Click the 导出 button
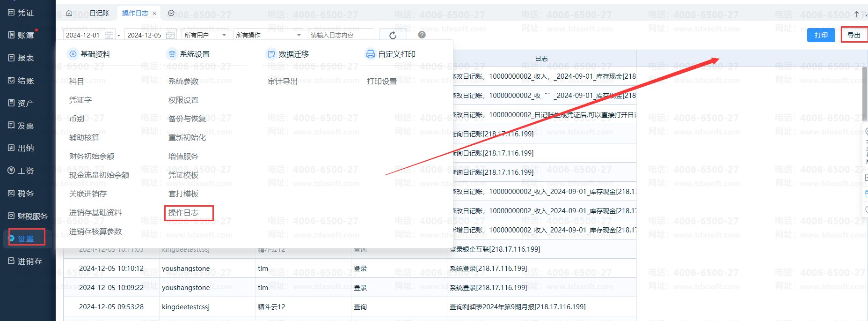 [853, 35]
